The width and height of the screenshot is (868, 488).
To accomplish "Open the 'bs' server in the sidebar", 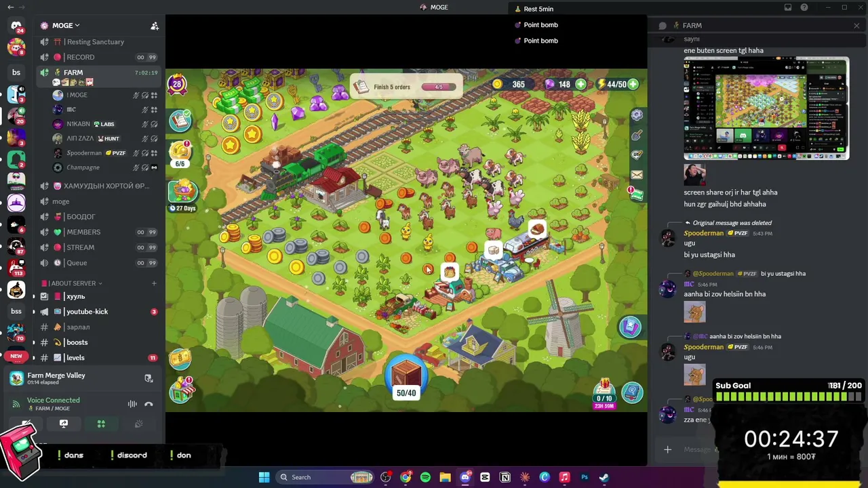I will [16, 73].
